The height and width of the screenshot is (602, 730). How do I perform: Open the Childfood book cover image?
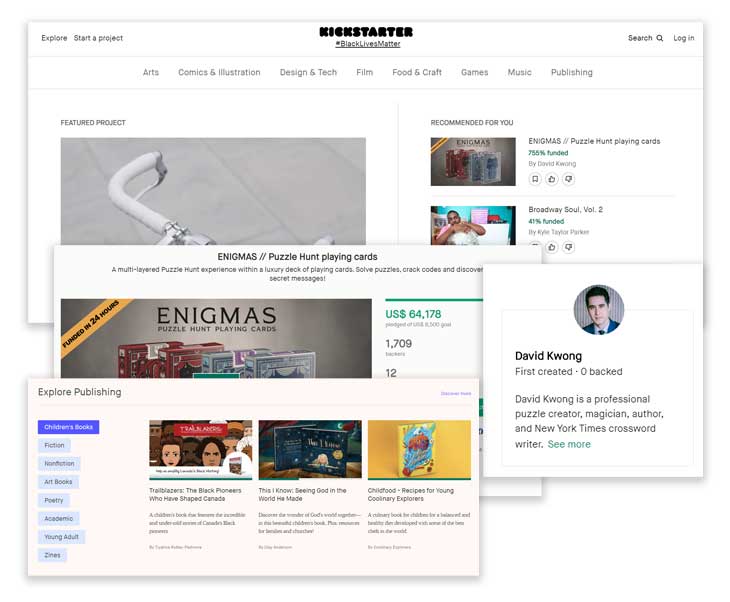click(x=419, y=450)
